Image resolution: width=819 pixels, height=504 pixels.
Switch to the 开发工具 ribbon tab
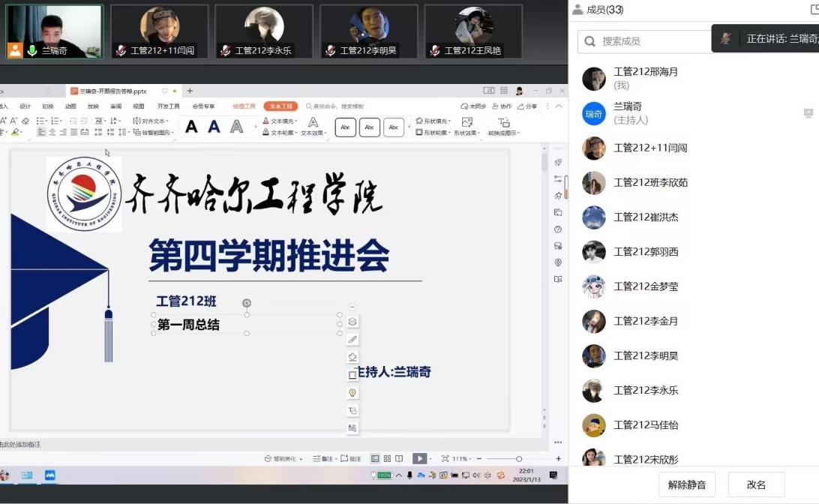168,106
